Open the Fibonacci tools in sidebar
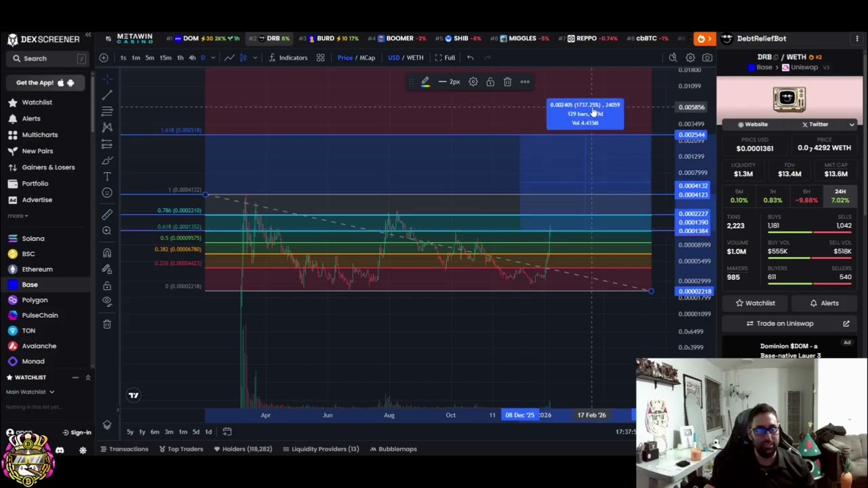The width and height of the screenshot is (868, 488). (107, 111)
